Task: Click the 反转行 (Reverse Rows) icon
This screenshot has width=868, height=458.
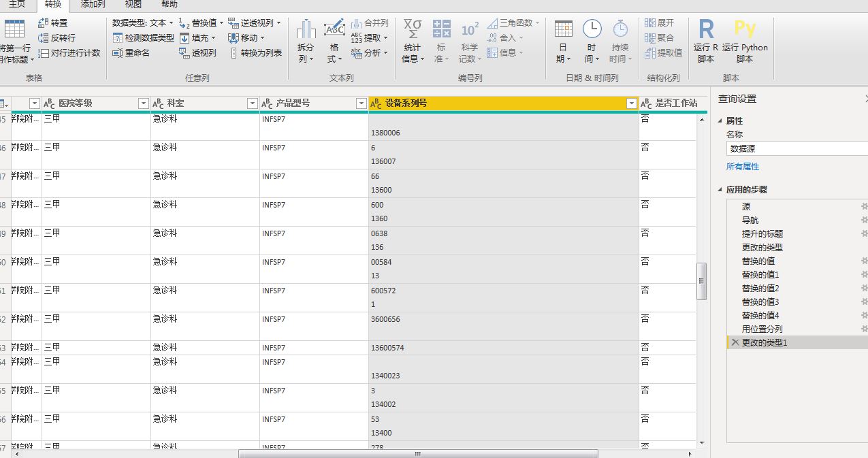Action: (x=43, y=38)
